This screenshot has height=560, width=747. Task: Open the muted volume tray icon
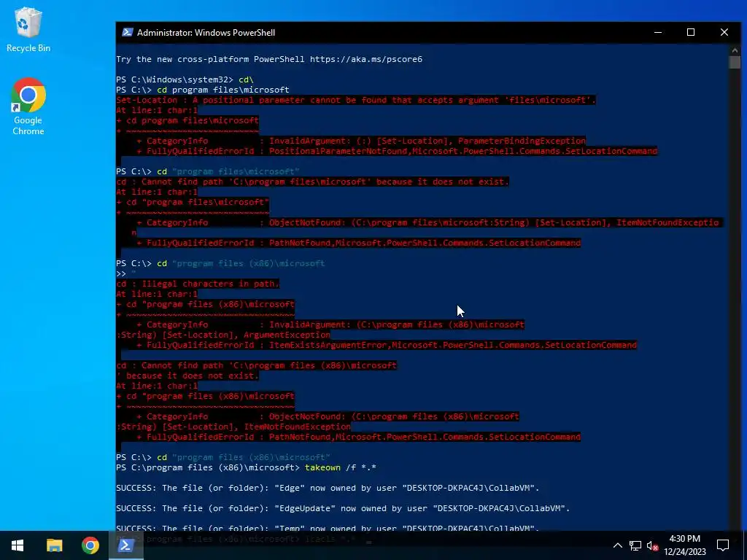click(653, 545)
